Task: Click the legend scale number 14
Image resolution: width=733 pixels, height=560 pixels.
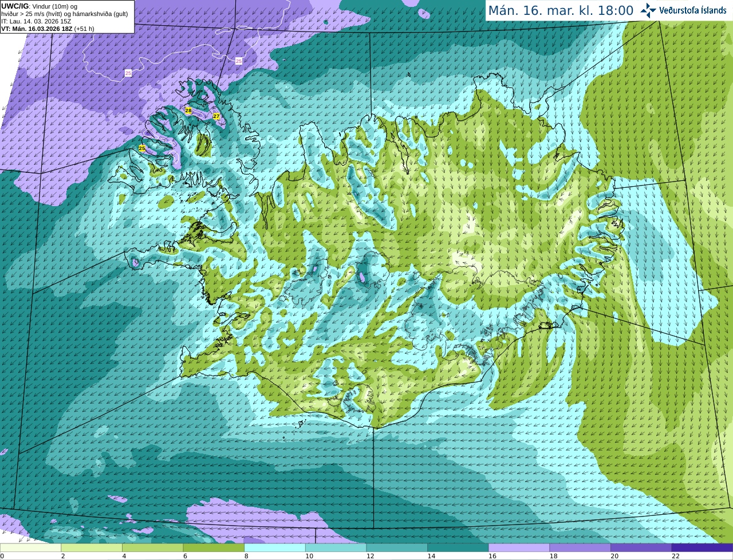Action: [x=431, y=556]
